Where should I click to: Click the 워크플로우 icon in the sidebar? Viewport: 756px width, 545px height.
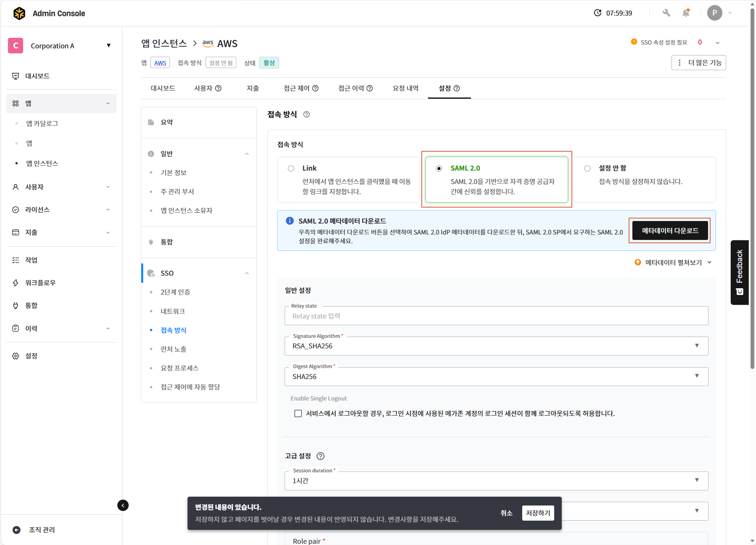(x=16, y=283)
